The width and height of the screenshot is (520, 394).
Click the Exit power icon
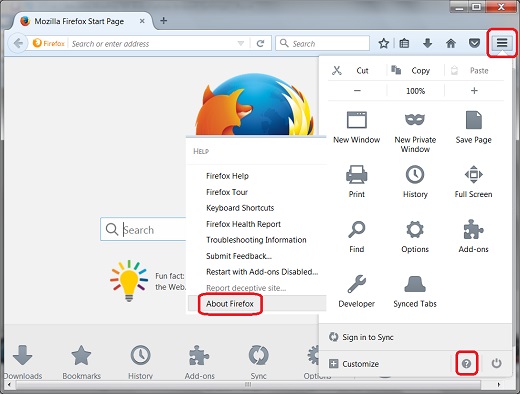[x=496, y=363]
